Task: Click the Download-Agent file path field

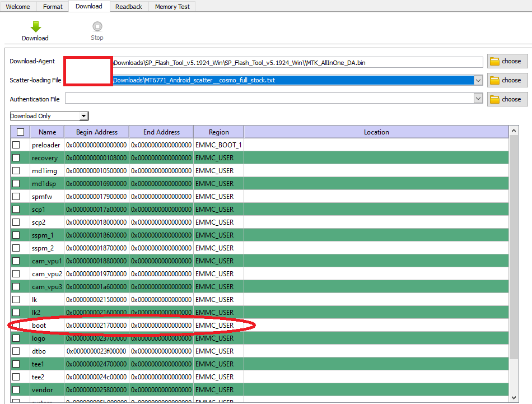Action: pos(297,62)
